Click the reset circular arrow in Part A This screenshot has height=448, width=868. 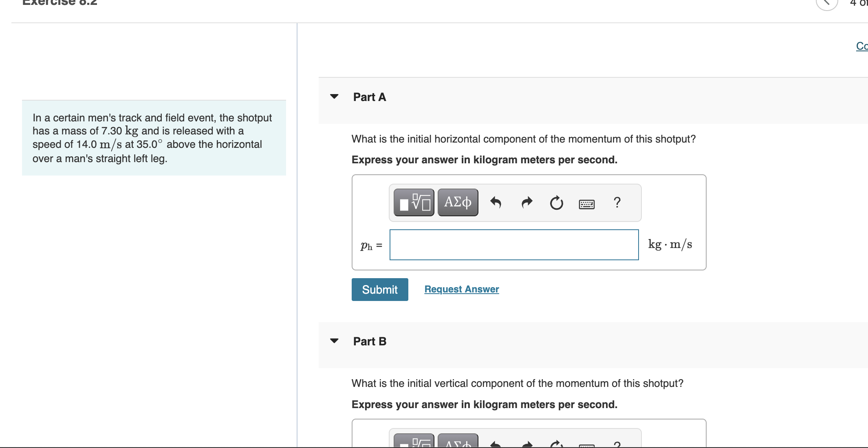(556, 202)
